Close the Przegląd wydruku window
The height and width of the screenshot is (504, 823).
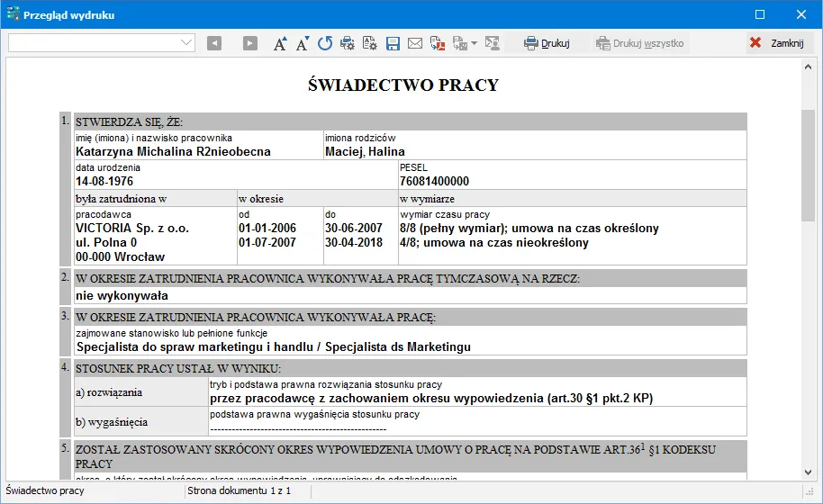(801, 14)
